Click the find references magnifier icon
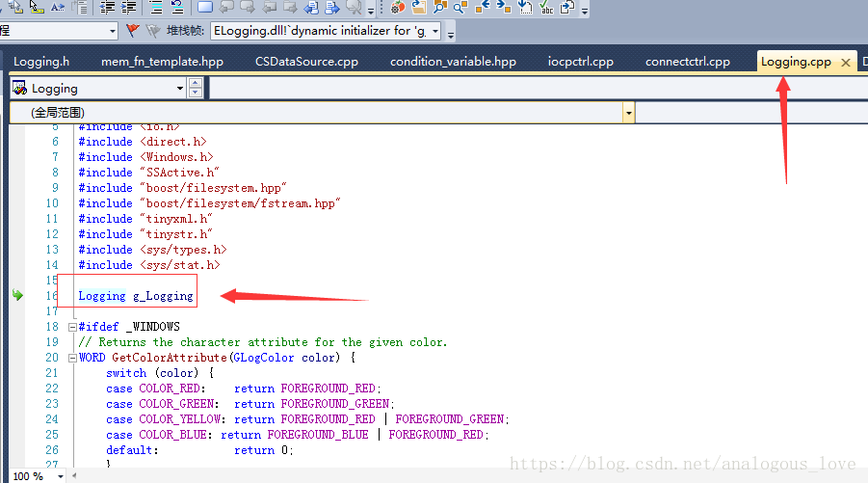The width and height of the screenshot is (868, 483). [x=439, y=7]
